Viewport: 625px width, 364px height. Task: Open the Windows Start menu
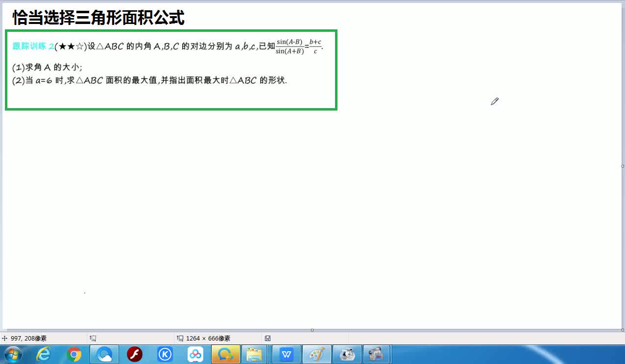pyautogui.click(x=11, y=354)
